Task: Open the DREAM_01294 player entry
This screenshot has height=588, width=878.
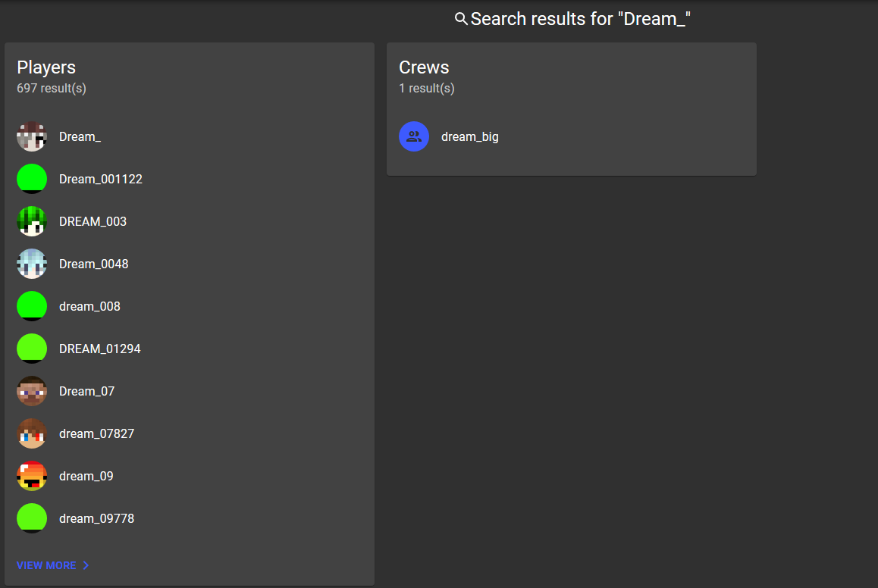Action: point(190,349)
